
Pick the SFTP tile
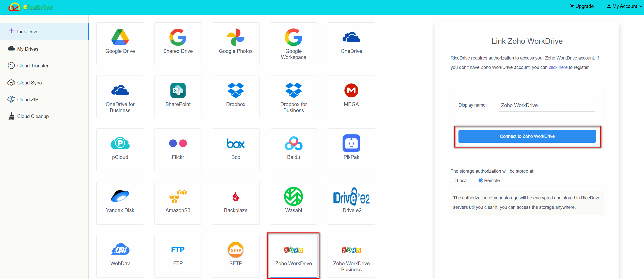pyautogui.click(x=236, y=256)
